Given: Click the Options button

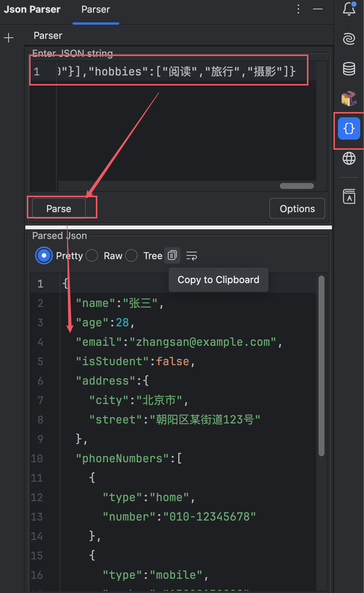Looking at the screenshot, I should click(297, 208).
